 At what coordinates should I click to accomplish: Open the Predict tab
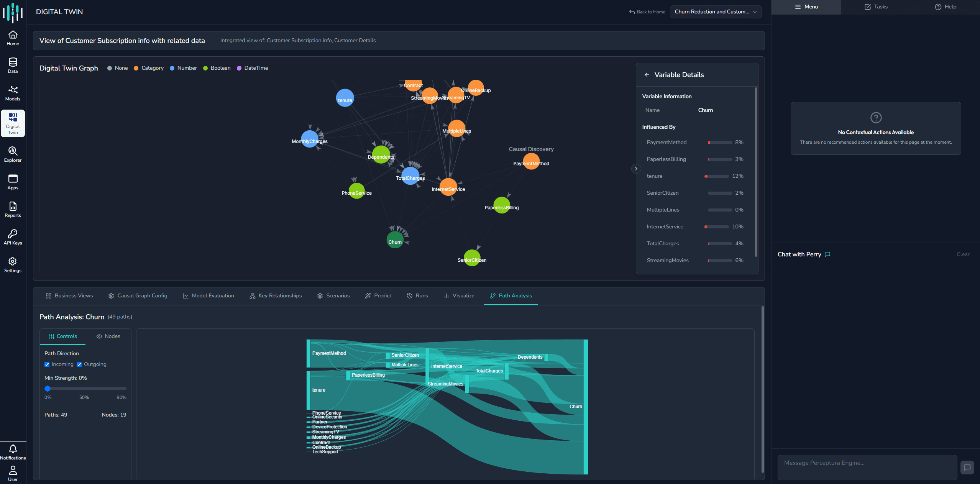pyautogui.click(x=378, y=296)
